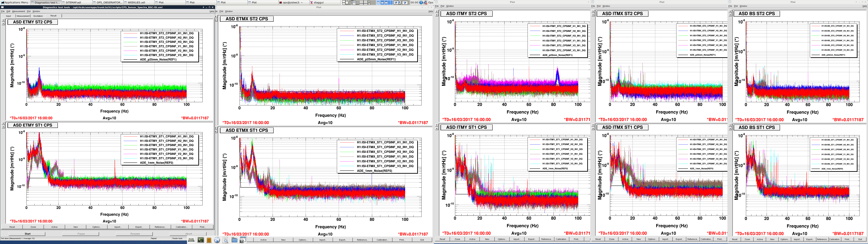Open Window menu in the ETMX Plot window

click(229, 11)
